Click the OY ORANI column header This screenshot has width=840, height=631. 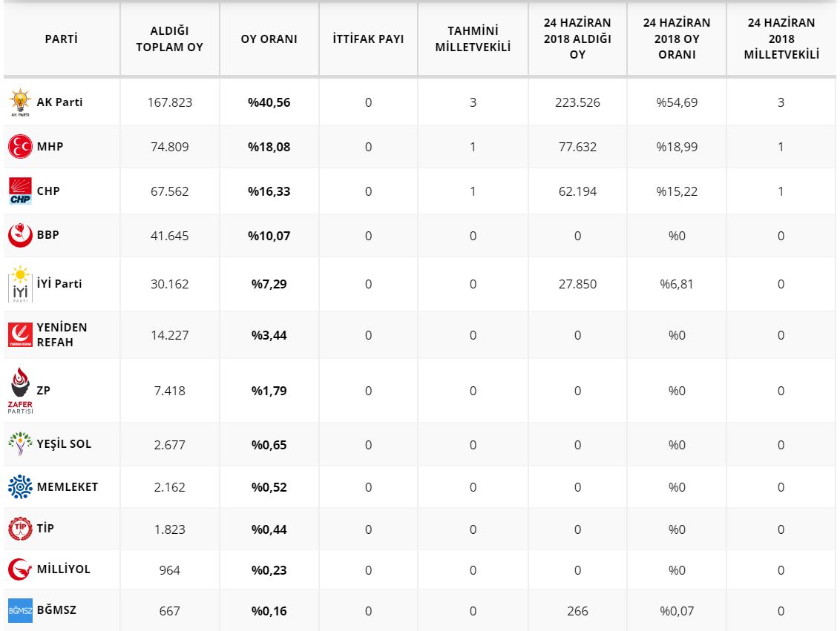coord(269,39)
